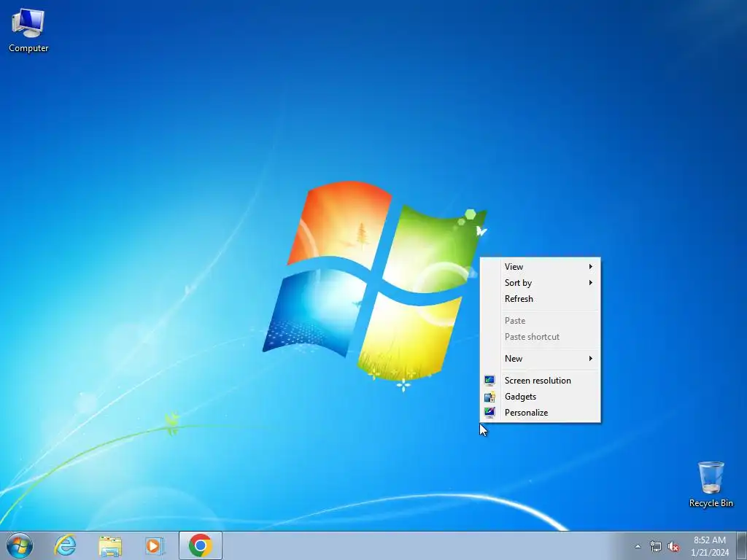Show hidden system tray icons
747x560 pixels.
[638, 546]
